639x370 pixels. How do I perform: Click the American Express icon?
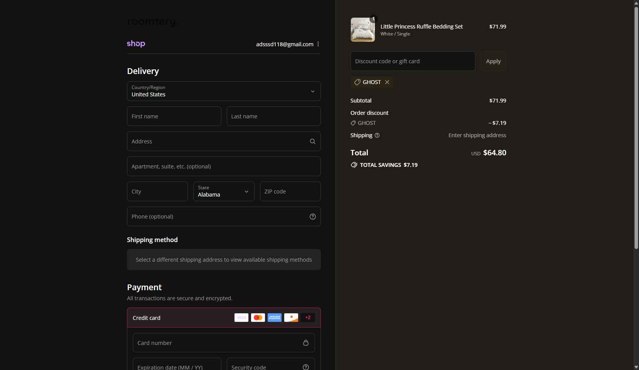click(x=275, y=317)
